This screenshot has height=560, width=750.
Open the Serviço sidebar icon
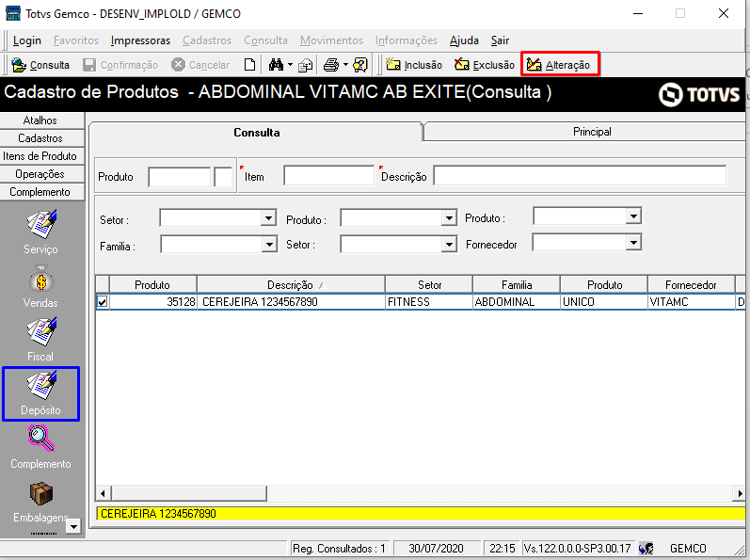pyautogui.click(x=40, y=232)
